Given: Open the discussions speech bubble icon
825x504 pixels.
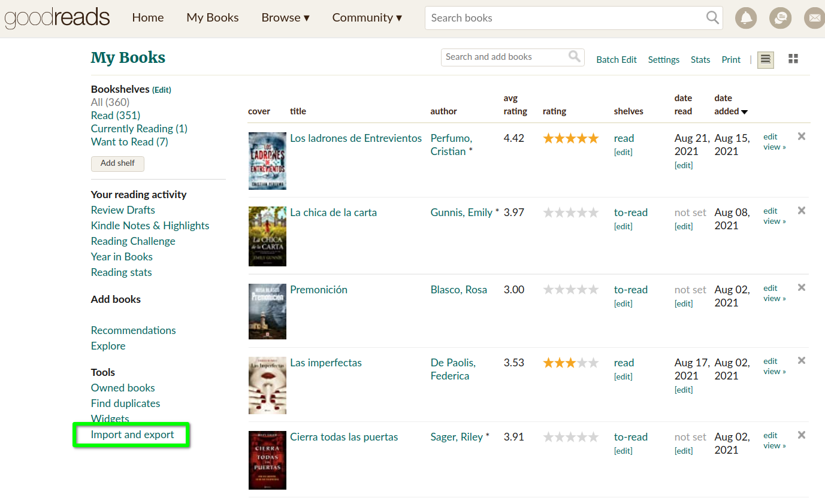Looking at the screenshot, I should (x=780, y=18).
